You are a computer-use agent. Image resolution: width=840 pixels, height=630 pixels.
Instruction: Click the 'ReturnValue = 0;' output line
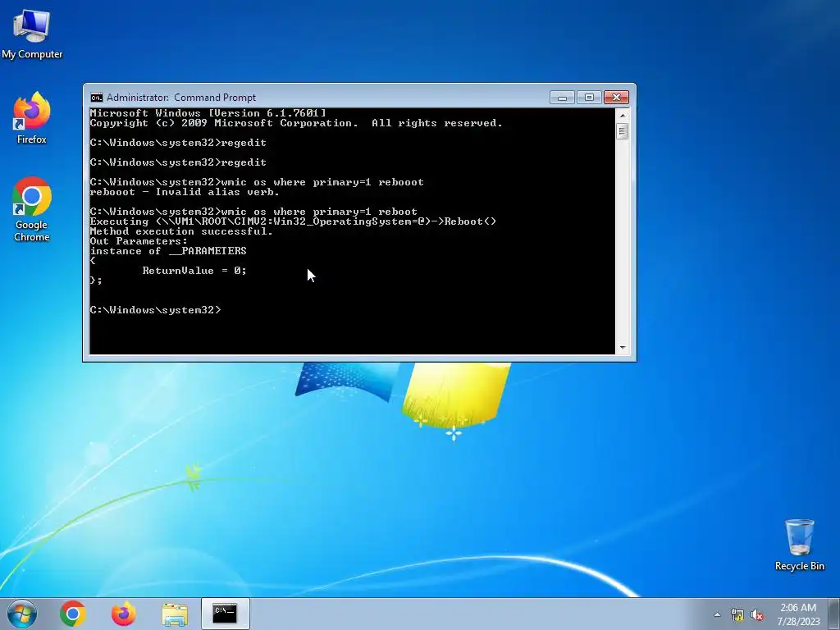(x=194, y=271)
